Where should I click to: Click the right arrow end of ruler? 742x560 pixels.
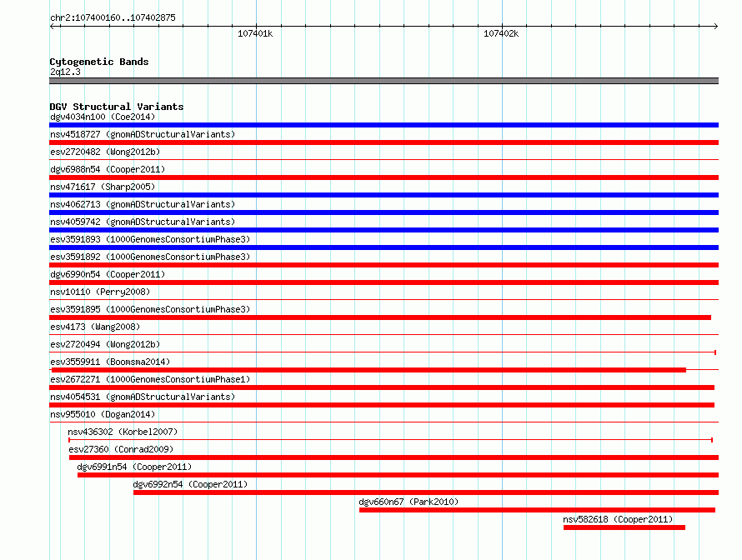click(x=716, y=27)
